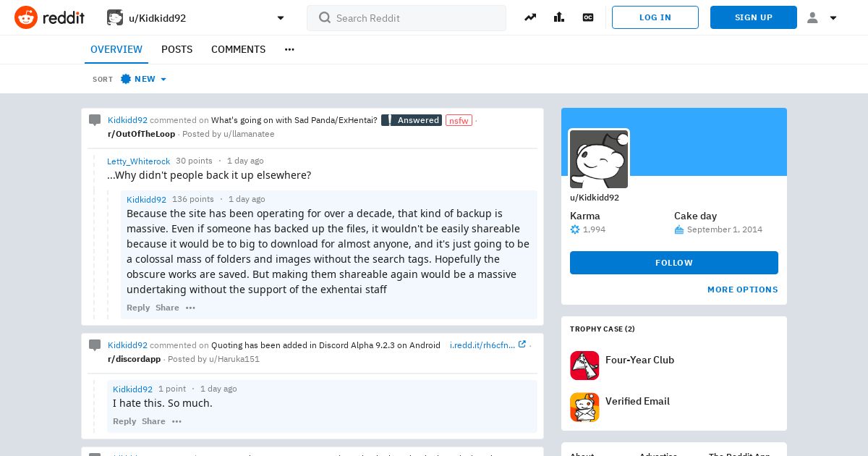This screenshot has width=868, height=456.
Task: Open the u/Haruka151 poster link
Action: [234, 359]
